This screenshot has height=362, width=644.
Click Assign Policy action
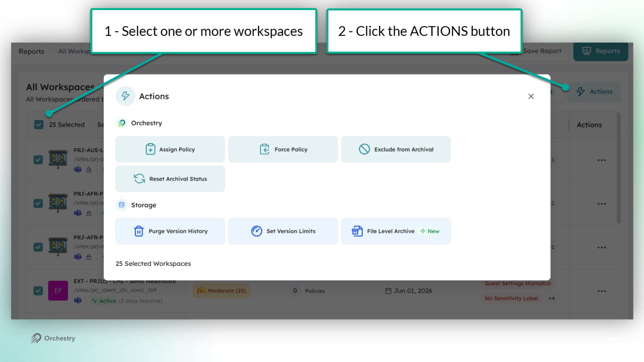(x=170, y=149)
